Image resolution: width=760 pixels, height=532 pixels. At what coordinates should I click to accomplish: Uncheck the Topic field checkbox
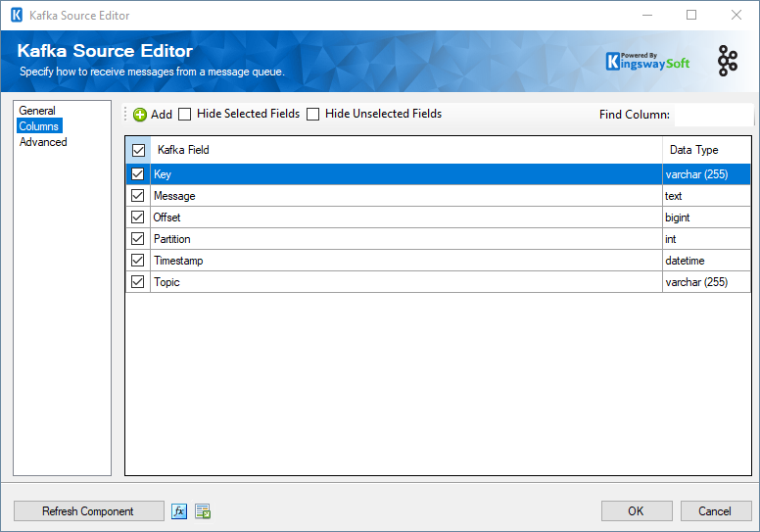coord(138,282)
